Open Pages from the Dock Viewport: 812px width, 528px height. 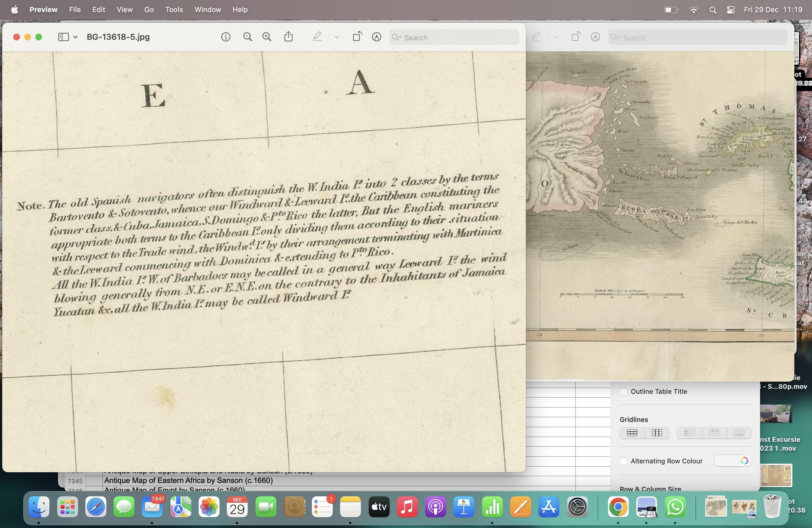tap(520, 507)
